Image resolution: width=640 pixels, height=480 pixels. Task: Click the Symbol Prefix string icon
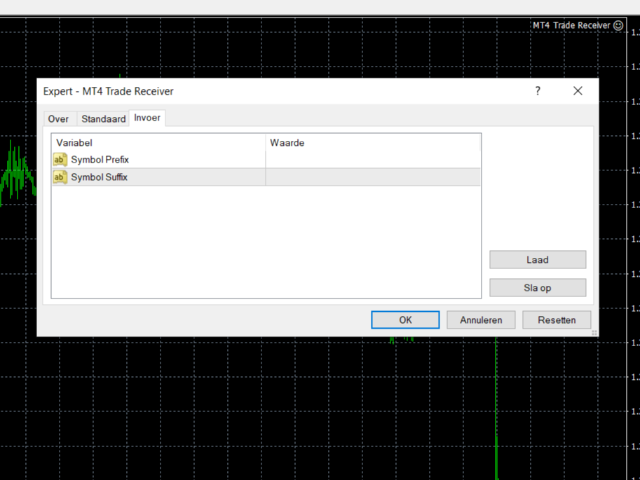click(60, 160)
